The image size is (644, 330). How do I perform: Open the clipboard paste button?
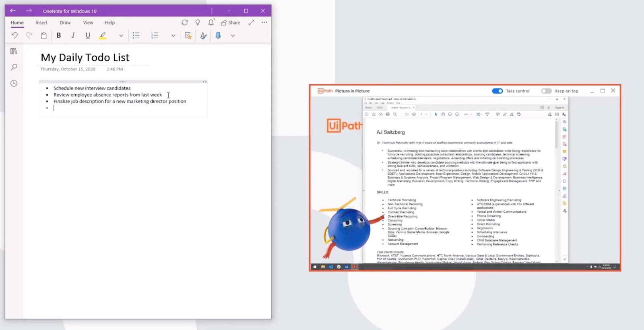click(x=44, y=35)
